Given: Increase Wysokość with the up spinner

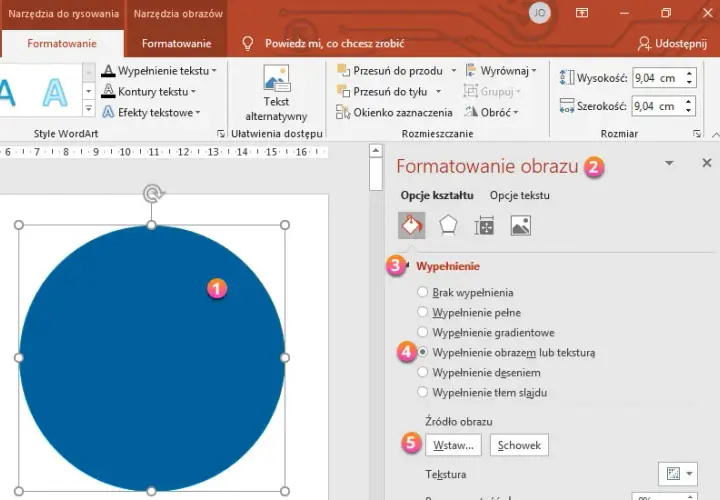Looking at the screenshot, I should 689,73.
